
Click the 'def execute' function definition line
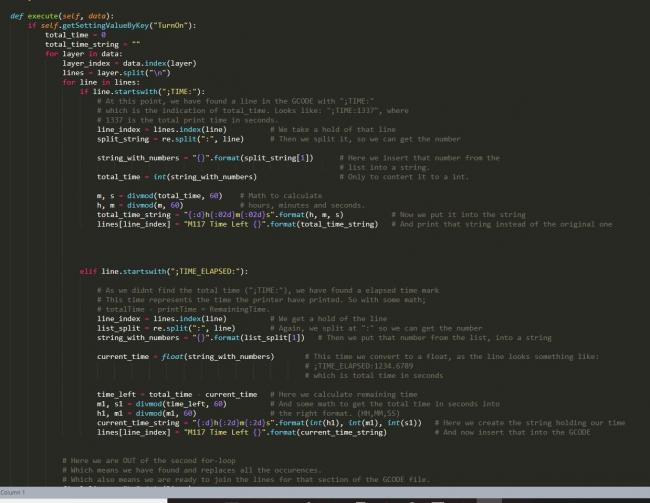53,16
